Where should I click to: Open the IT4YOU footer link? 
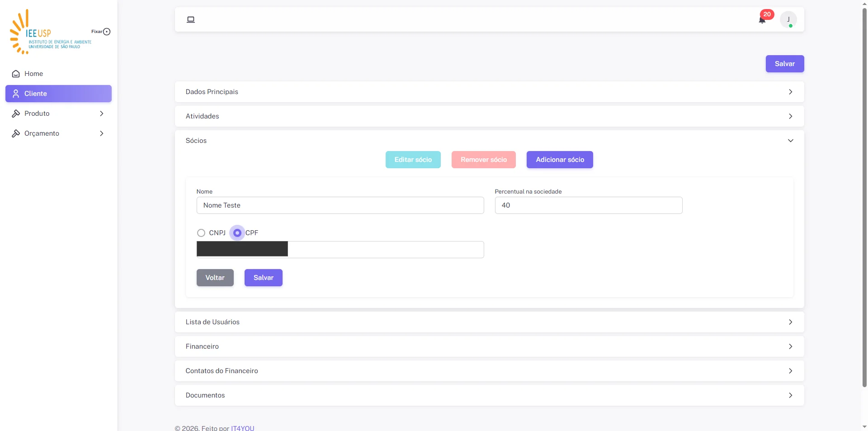point(242,428)
